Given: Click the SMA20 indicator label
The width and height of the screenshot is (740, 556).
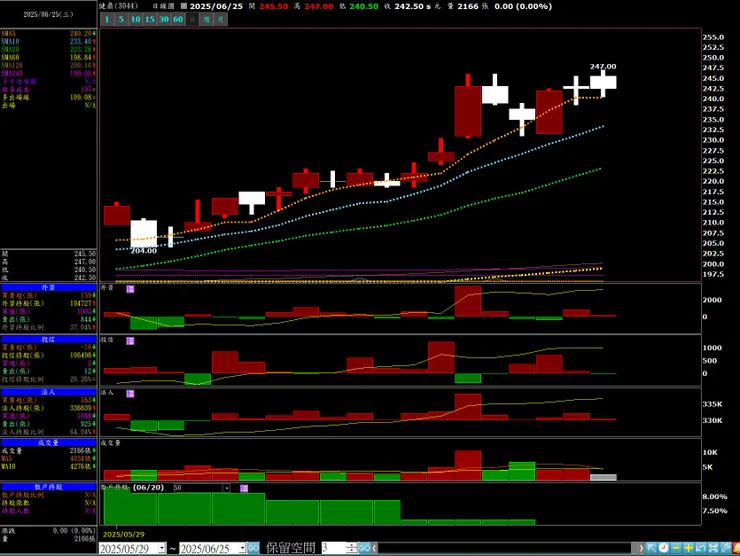Looking at the screenshot, I should (x=10, y=50).
